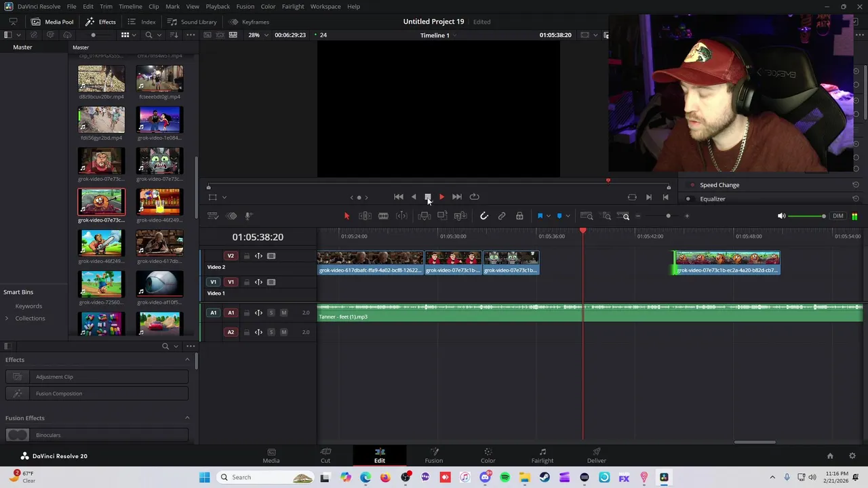The width and height of the screenshot is (868, 488).
Task: Open media pool view mode dropdown
Action: [x=135, y=35]
